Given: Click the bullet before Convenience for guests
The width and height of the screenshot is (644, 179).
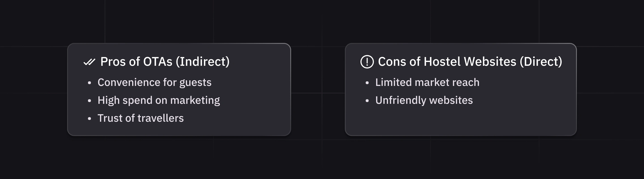Looking at the screenshot, I should pos(89,83).
